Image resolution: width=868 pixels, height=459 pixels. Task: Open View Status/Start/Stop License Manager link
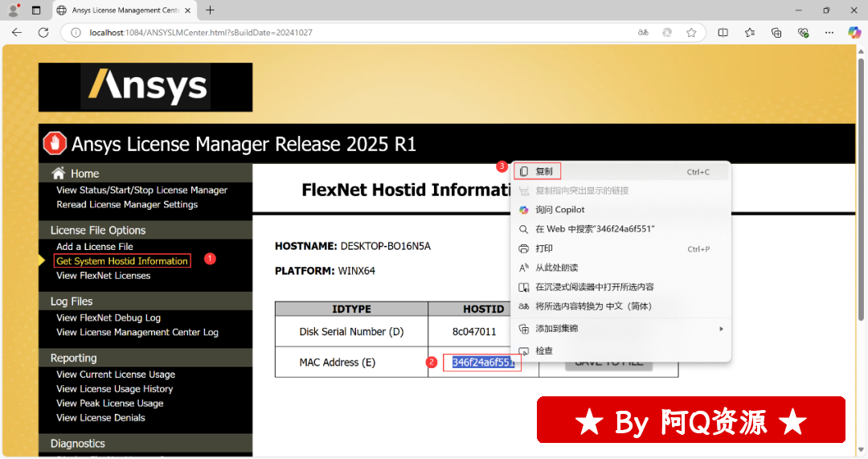[x=141, y=190]
